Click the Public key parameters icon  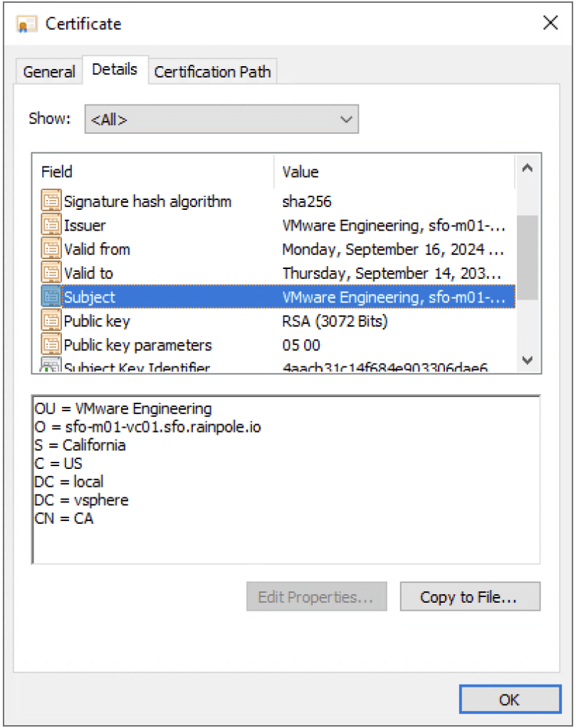(x=51, y=345)
